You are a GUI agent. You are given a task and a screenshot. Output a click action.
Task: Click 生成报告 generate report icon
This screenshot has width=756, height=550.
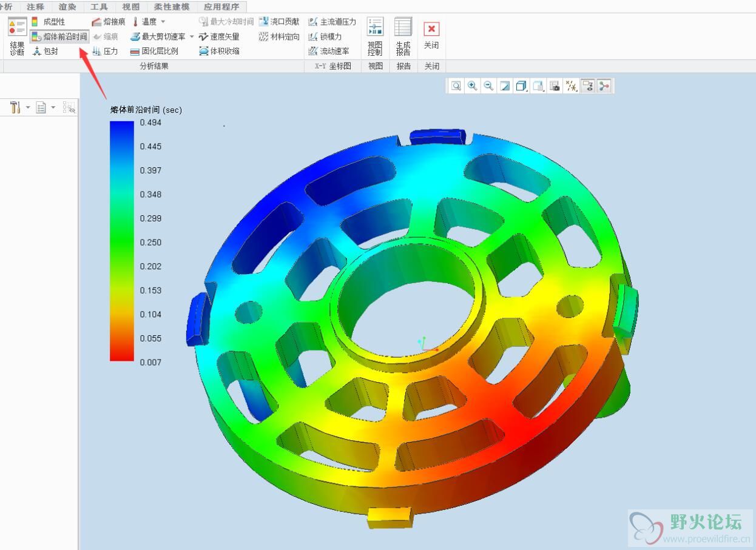click(x=403, y=36)
